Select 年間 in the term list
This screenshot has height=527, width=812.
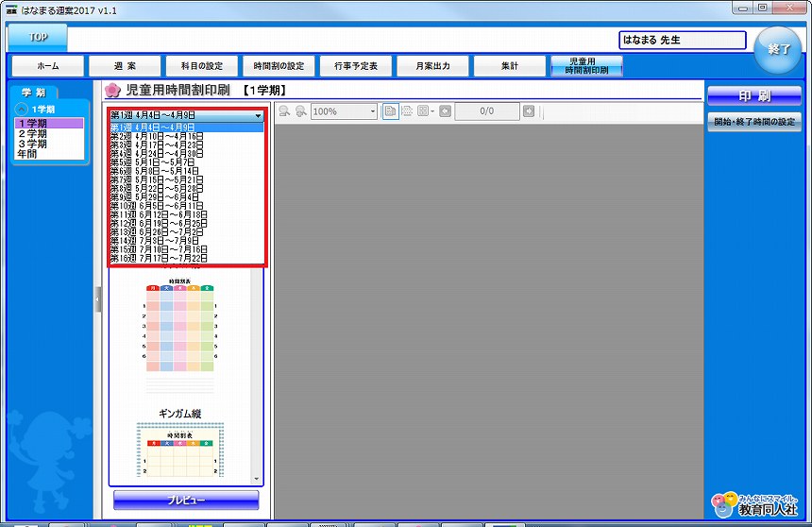click(49, 154)
